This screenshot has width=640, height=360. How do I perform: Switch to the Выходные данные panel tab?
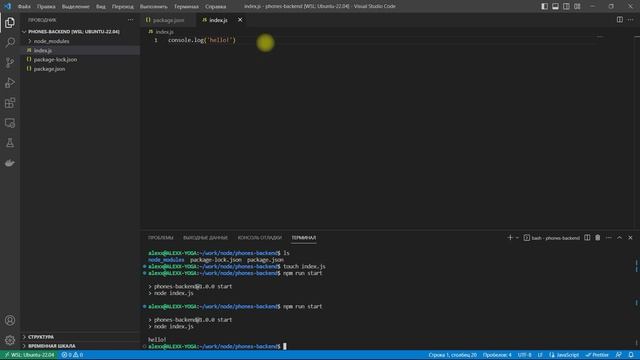205,238
